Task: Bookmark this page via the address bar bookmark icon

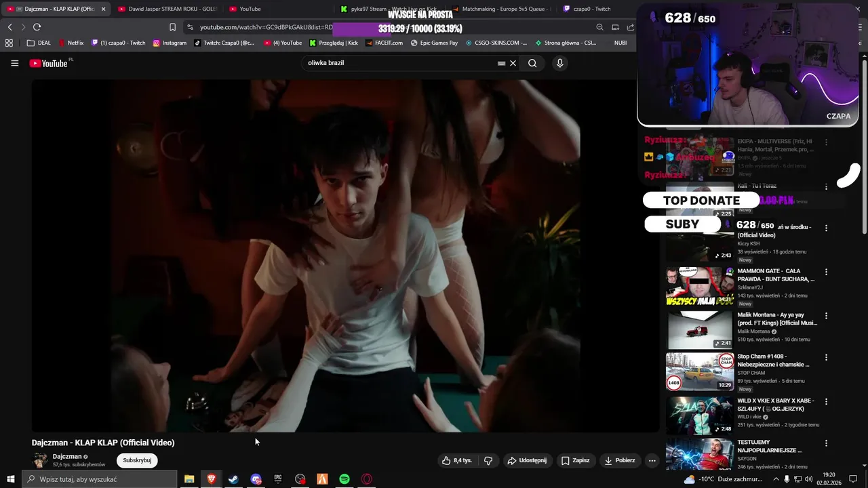Action: [172, 27]
